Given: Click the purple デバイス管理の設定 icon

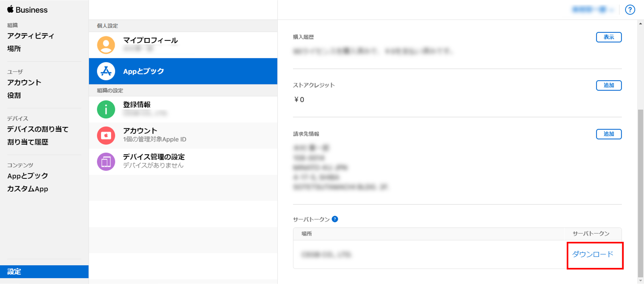Looking at the screenshot, I should point(106,162).
